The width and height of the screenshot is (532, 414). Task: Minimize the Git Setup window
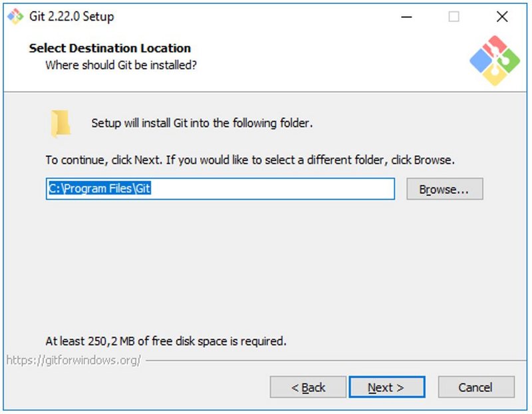click(x=406, y=17)
